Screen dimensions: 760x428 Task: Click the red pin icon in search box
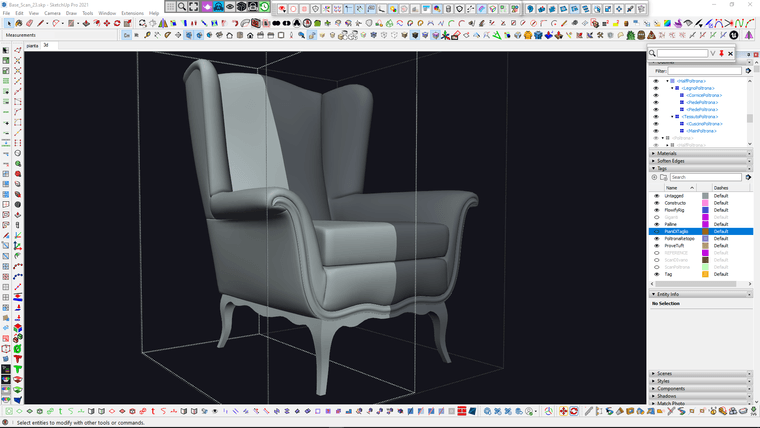pos(722,53)
